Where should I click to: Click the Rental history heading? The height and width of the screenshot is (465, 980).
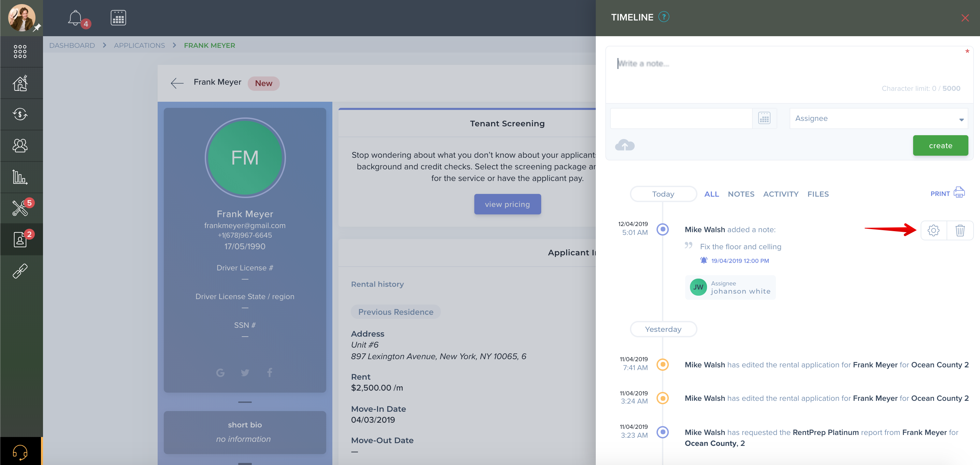(x=377, y=284)
